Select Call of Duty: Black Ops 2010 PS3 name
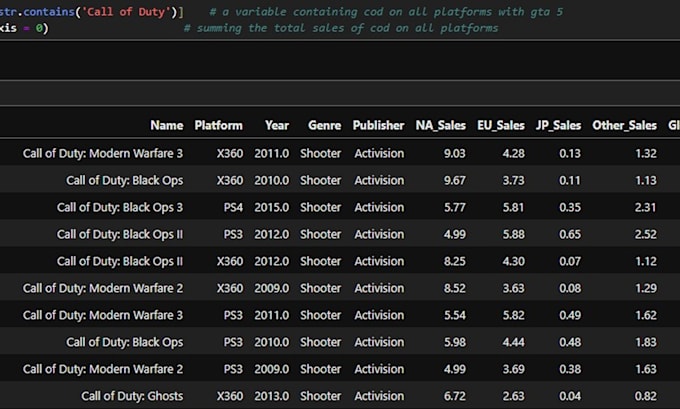This screenshot has height=409, width=680. click(124, 342)
